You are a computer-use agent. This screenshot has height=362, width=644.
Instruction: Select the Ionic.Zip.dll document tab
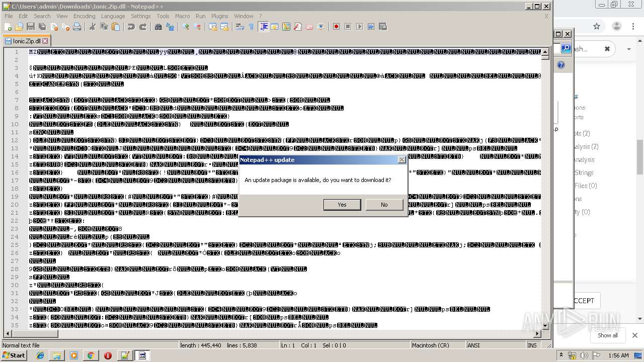click(26, 41)
